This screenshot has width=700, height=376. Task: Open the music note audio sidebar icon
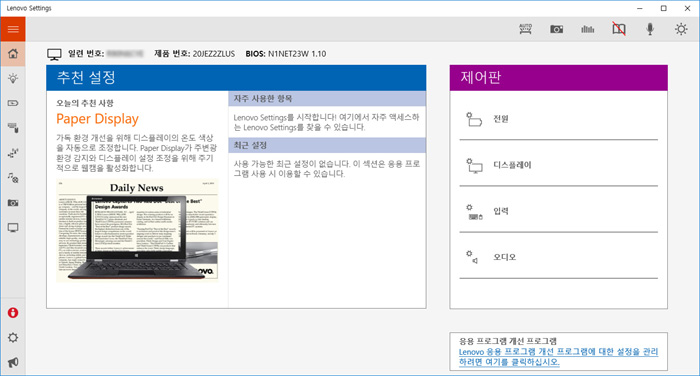click(x=13, y=178)
